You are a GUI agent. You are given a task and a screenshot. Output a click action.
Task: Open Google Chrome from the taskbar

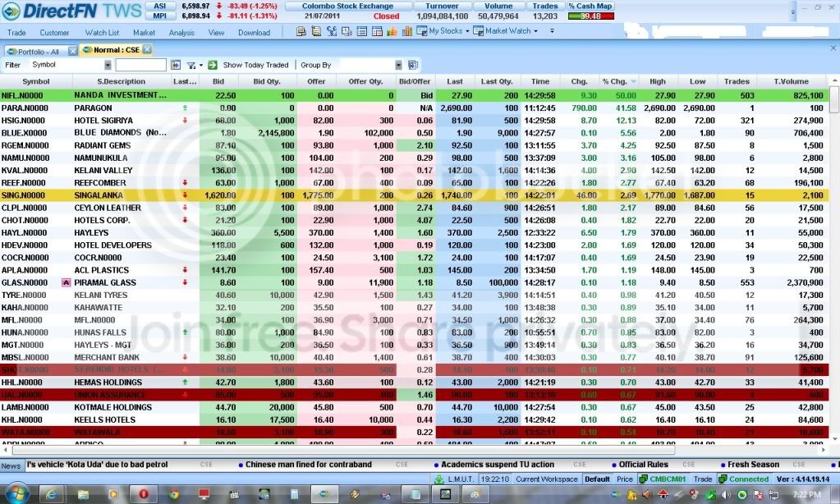173,494
